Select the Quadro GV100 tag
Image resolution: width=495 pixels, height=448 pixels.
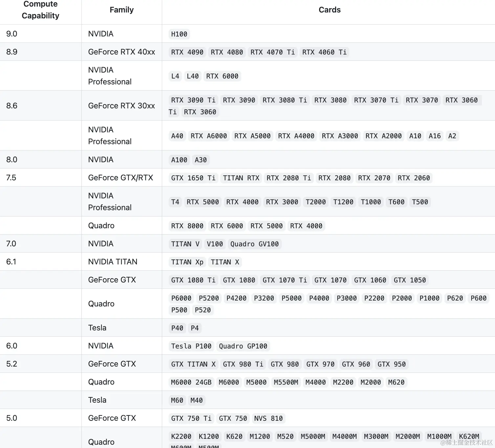pyautogui.click(x=254, y=244)
